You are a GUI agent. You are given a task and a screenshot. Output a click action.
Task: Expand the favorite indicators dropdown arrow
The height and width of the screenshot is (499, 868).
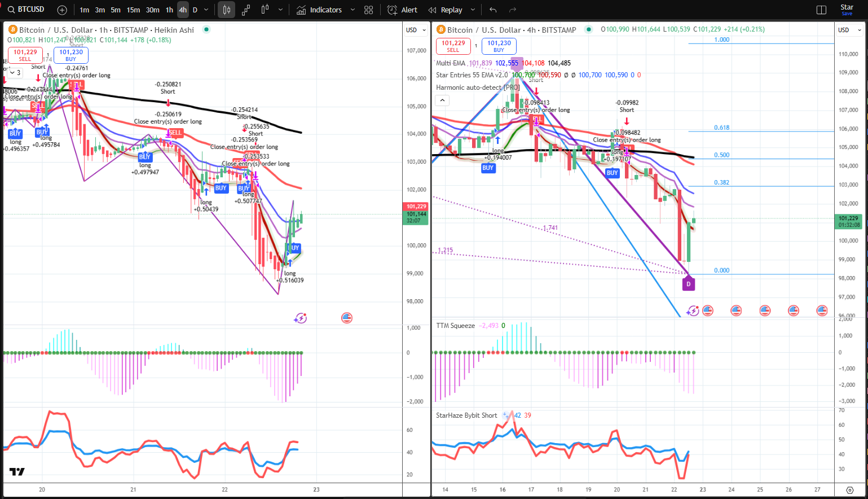tap(353, 10)
